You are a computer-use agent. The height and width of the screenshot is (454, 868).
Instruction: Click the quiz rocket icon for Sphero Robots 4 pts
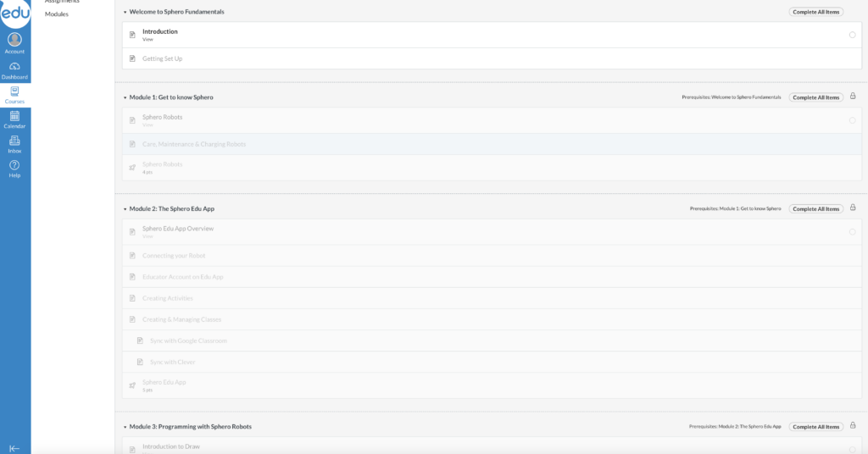tap(132, 168)
